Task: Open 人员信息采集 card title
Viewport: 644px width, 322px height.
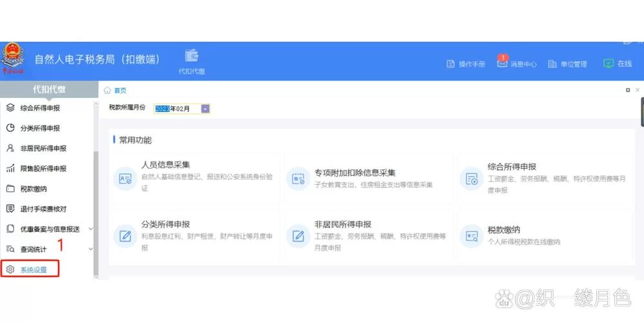Action: (165, 166)
